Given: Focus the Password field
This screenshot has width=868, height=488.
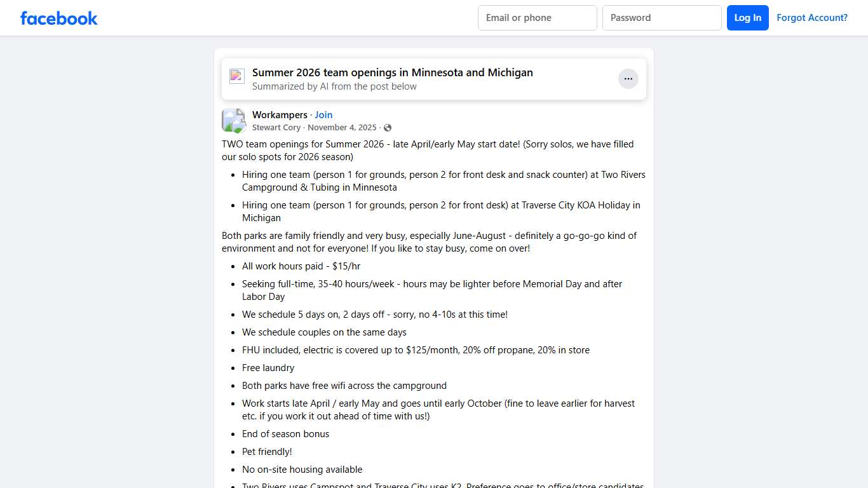Looking at the screenshot, I should pyautogui.click(x=661, y=18).
